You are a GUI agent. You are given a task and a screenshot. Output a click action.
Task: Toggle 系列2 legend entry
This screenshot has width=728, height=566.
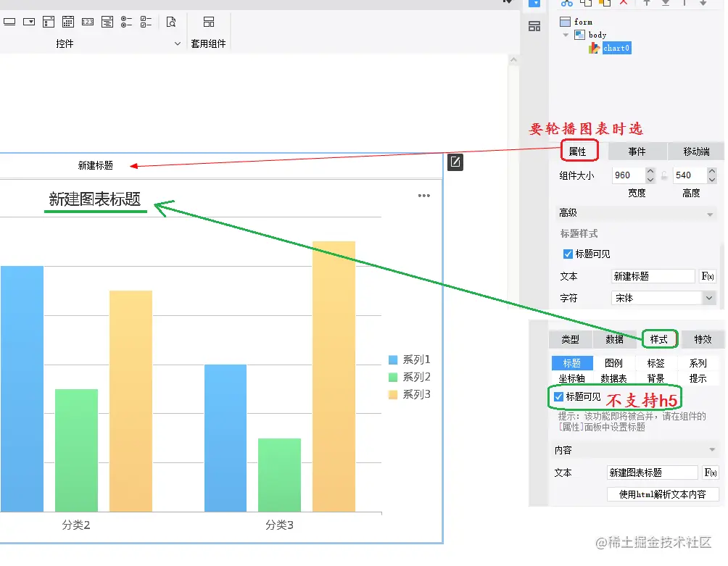click(x=410, y=377)
